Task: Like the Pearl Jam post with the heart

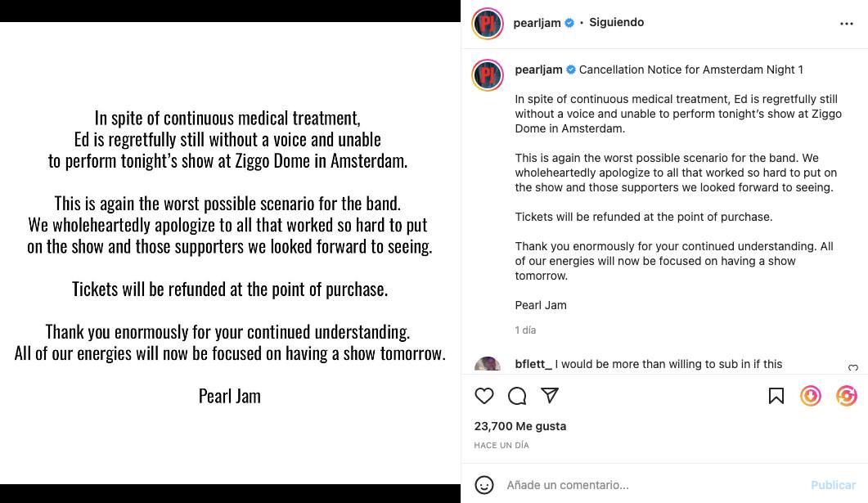Action: pos(484,396)
